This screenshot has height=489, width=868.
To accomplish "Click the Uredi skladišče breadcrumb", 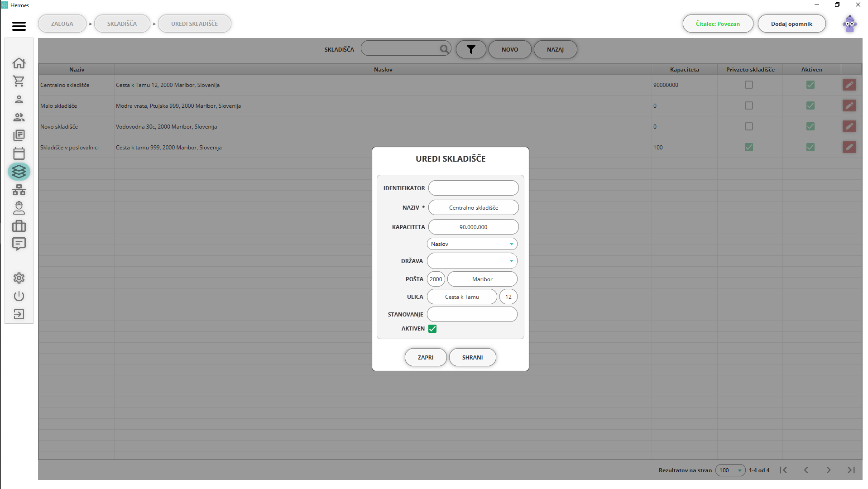I will (194, 24).
